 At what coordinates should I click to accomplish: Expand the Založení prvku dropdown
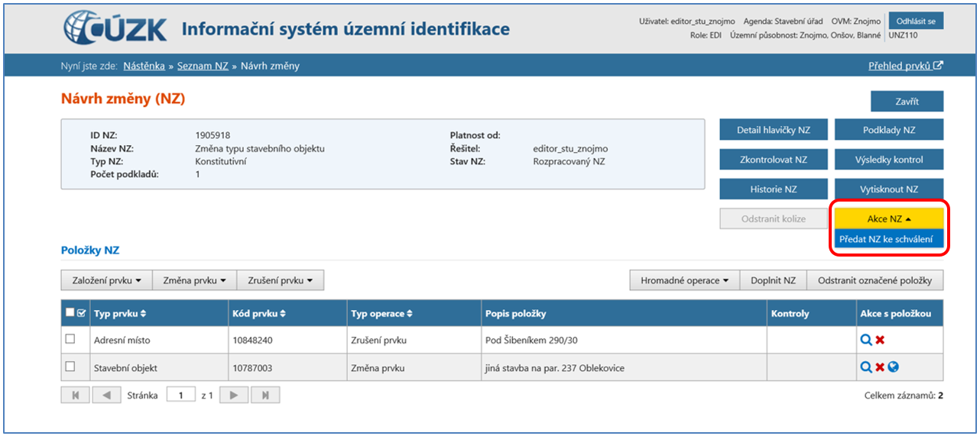point(106,280)
